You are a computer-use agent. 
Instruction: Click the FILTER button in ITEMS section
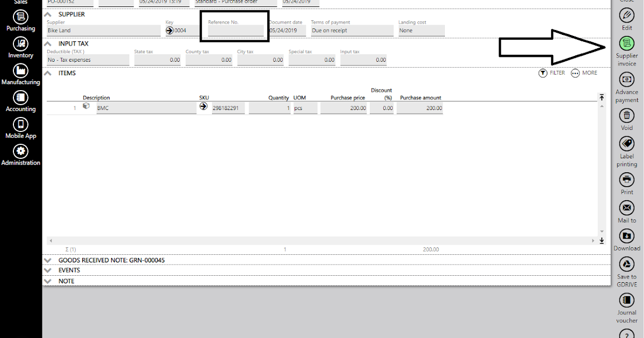552,73
